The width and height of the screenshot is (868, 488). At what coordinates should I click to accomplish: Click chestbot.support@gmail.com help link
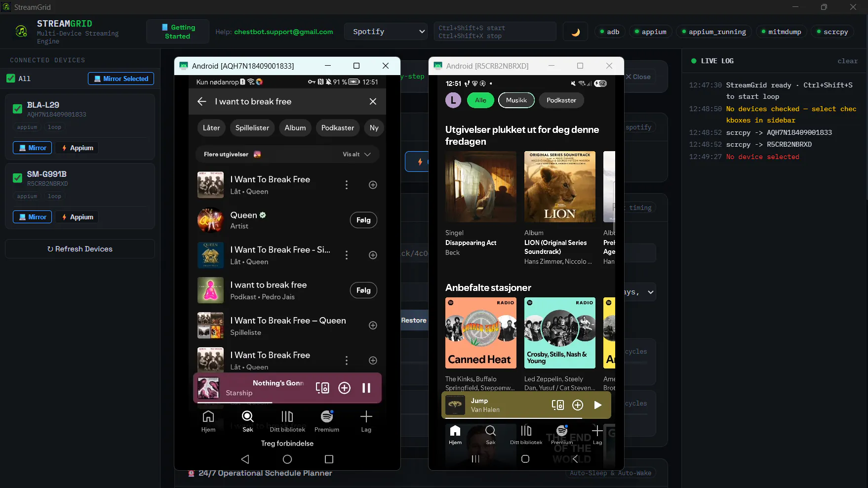tap(283, 32)
